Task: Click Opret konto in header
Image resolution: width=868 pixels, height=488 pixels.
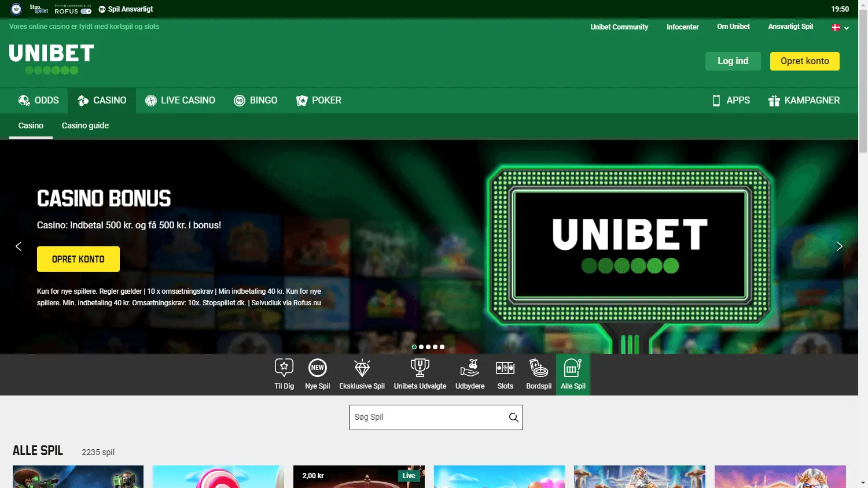Action: tap(805, 61)
